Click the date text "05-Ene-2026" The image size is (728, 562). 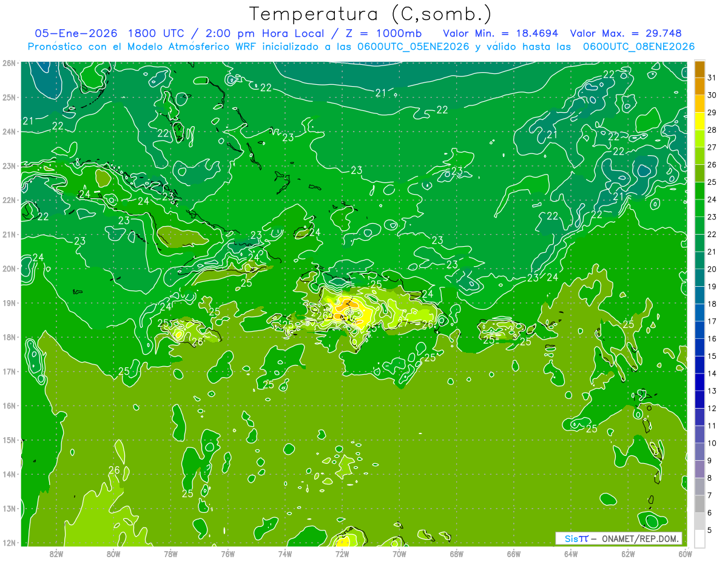point(76,33)
